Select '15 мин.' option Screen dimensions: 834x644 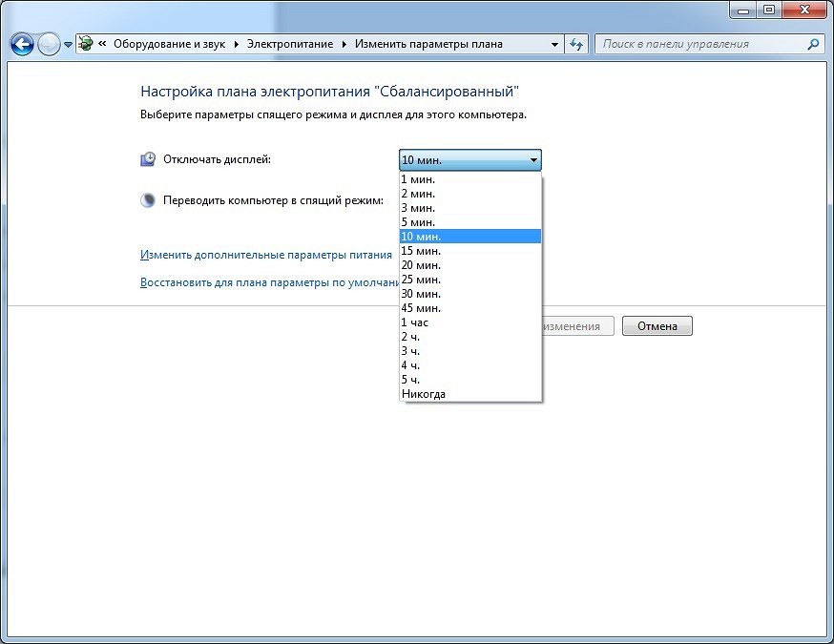[470, 251]
